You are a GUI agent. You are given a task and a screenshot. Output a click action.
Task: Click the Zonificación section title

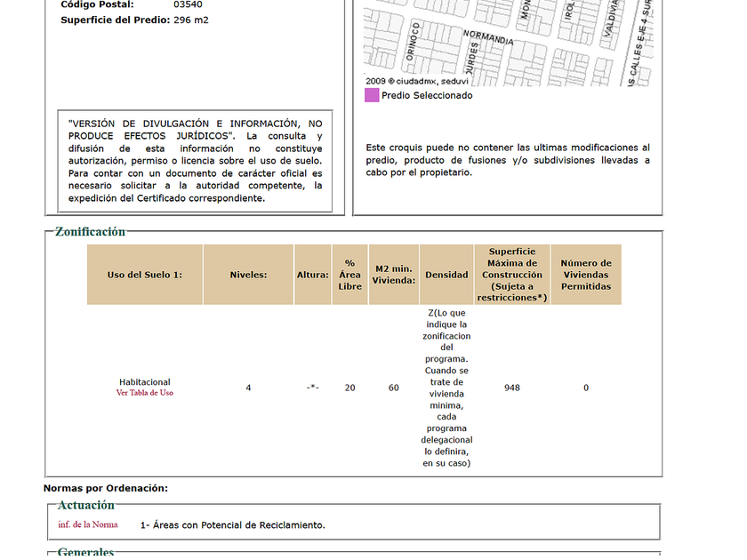[x=90, y=232]
